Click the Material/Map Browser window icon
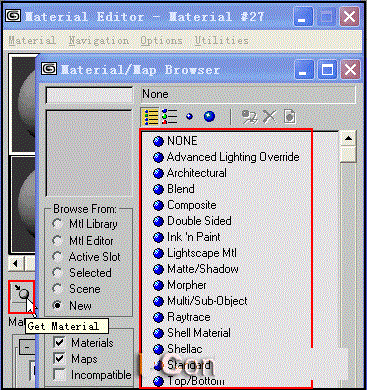367x390 pixels. tap(49, 69)
